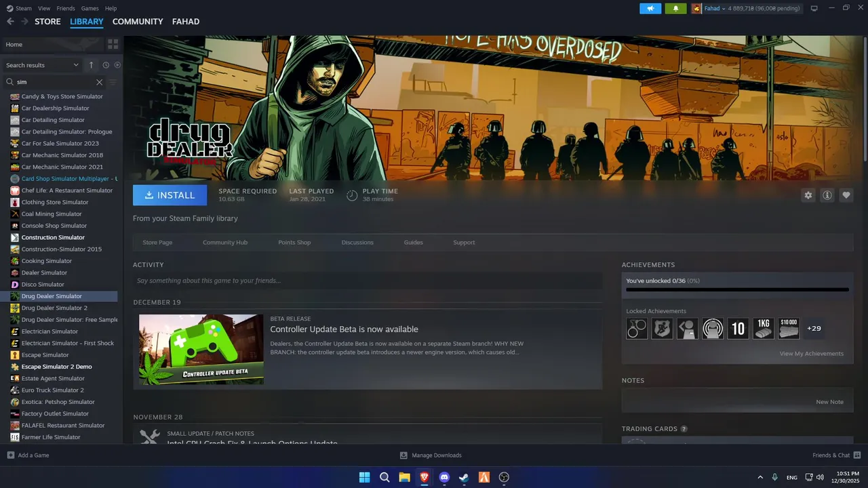This screenshot has height=488, width=868.
Task: Open the Community Hub link
Action: (225, 243)
